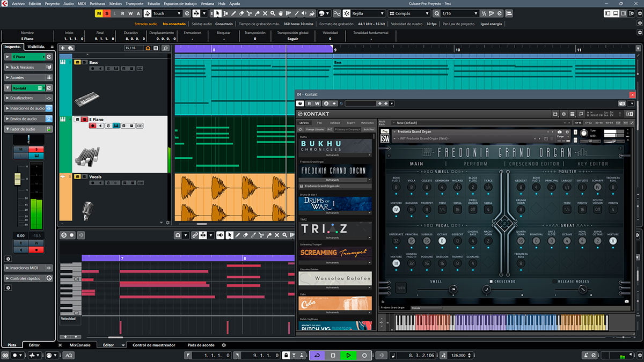644x362 pixels.
Task: Click the TUTTI button in Fredonia organ
Action: tap(401, 289)
